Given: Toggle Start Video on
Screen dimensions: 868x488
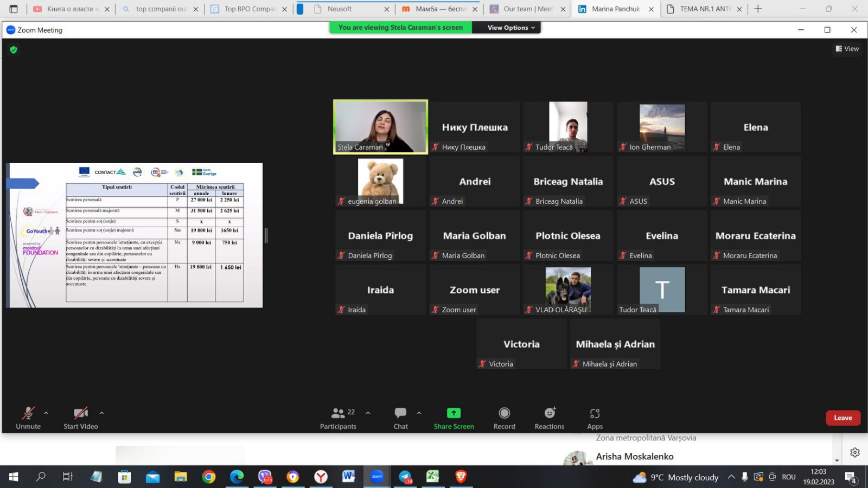Looking at the screenshot, I should 81,418.
